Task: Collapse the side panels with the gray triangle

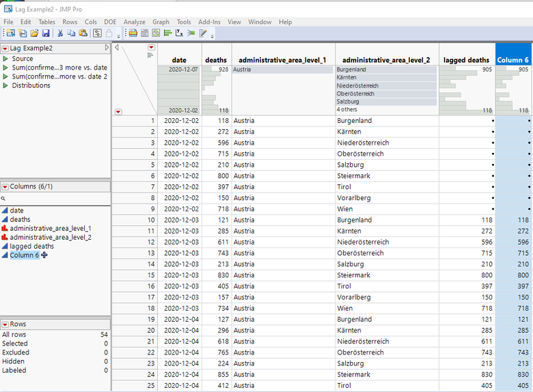Action: point(117,47)
